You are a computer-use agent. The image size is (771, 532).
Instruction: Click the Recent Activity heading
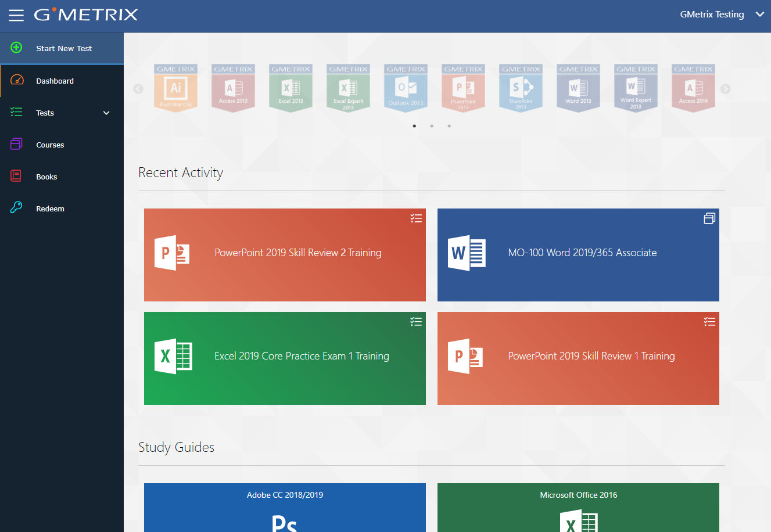click(x=181, y=172)
